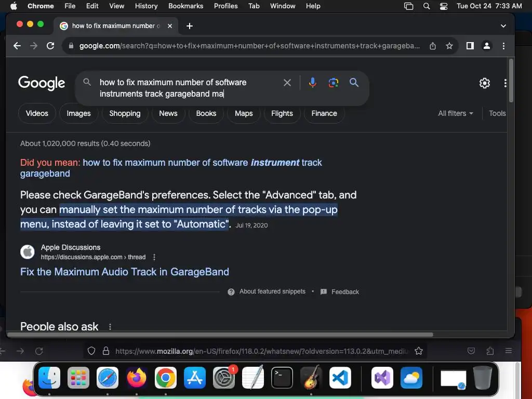This screenshot has height=399, width=532.
Task: Click the Google logo to go home
Action: [42, 83]
